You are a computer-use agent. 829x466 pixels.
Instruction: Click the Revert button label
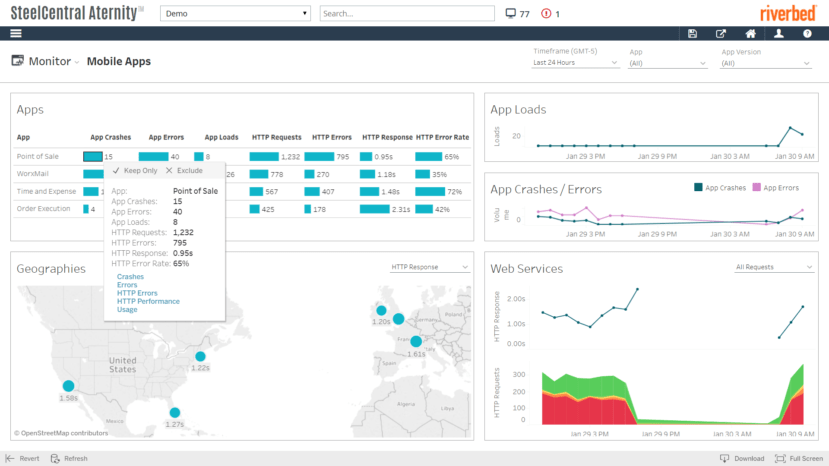[x=30, y=459]
